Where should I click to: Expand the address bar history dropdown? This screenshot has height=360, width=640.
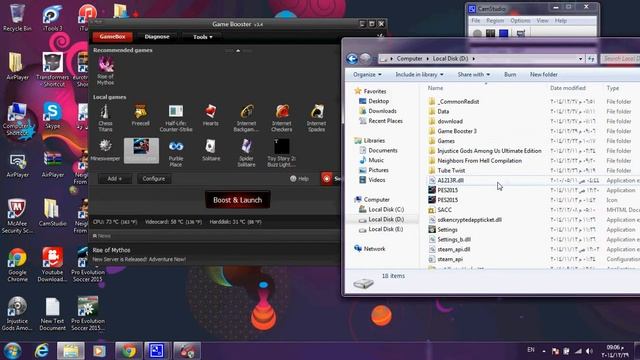pos(580,59)
